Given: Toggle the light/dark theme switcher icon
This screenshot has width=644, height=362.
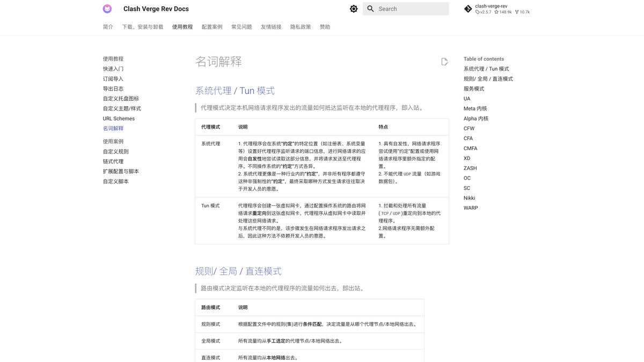Looking at the screenshot, I should pos(354,9).
